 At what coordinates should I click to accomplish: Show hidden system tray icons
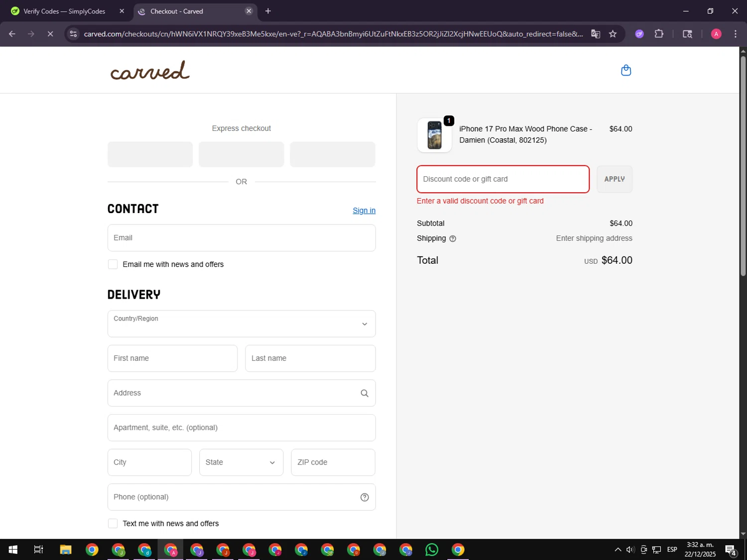coord(618,550)
